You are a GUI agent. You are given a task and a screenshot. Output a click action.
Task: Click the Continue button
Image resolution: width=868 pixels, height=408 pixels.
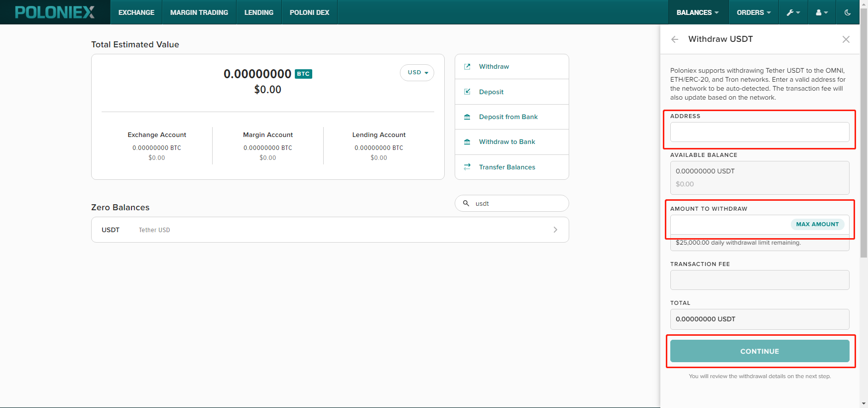coord(760,351)
